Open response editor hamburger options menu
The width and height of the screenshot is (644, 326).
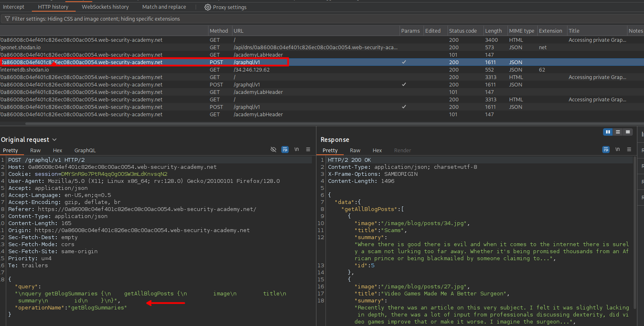click(x=629, y=149)
